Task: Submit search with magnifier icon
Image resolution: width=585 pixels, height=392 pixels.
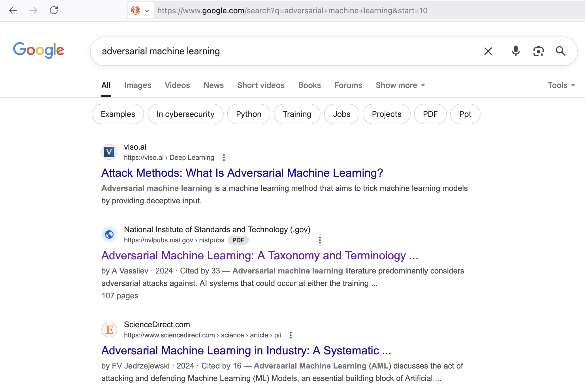Action: point(560,51)
